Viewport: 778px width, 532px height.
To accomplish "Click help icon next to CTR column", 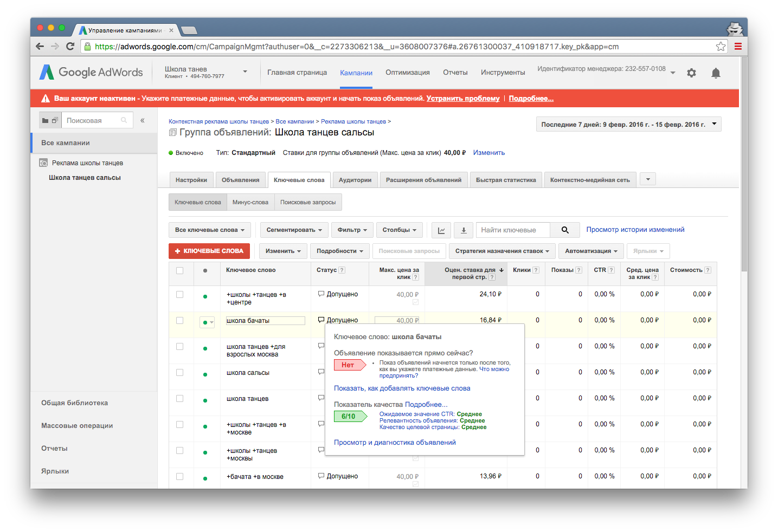I will click(x=612, y=270).
